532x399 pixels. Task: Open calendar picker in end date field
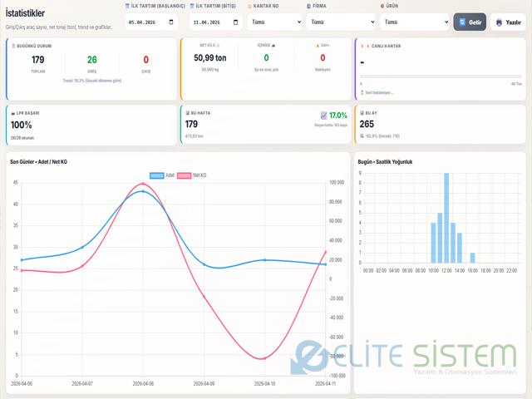[x=237, y=22]
